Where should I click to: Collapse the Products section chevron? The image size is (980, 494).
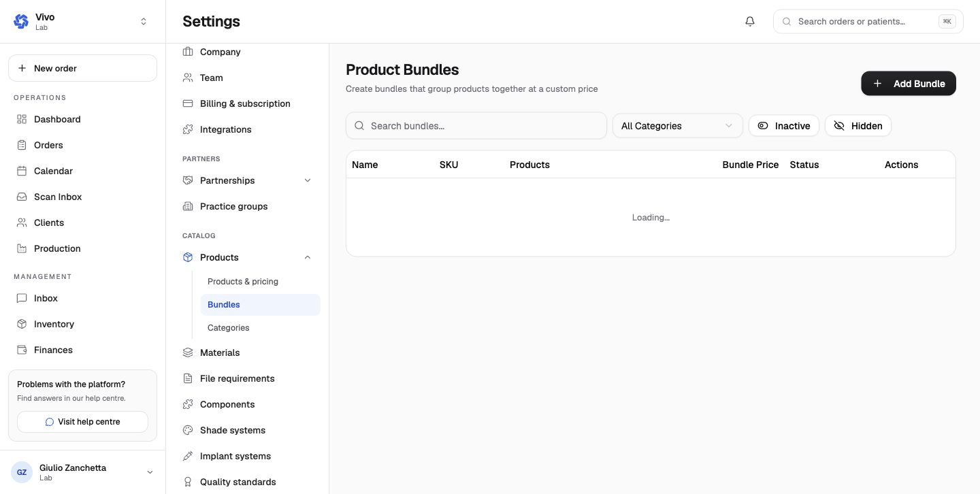(308, 257)
